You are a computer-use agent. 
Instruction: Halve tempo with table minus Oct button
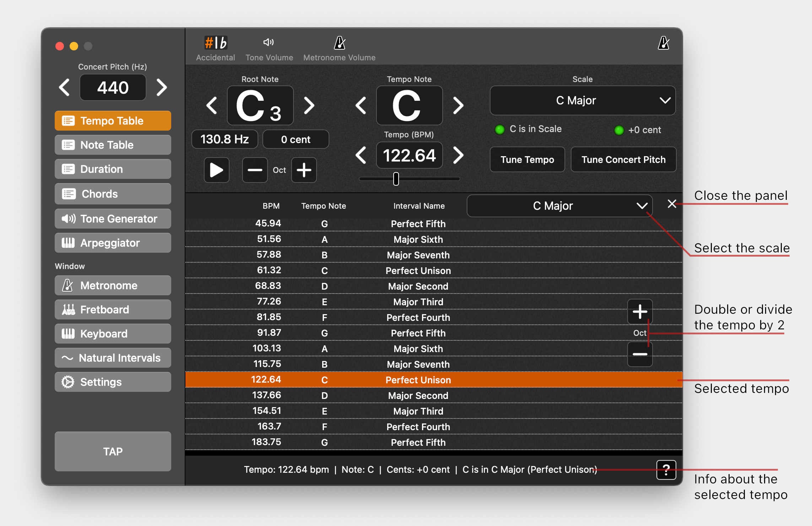(x=640, y=354)
